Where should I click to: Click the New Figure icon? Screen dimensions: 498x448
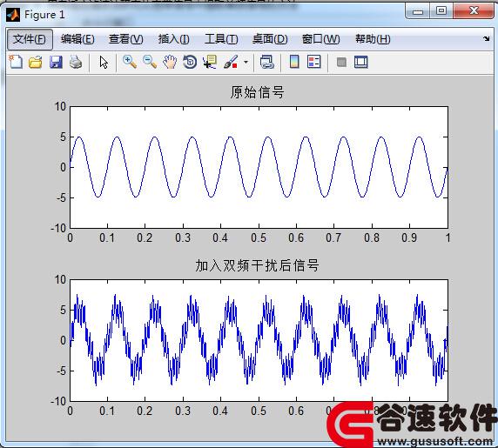point(16,62)
